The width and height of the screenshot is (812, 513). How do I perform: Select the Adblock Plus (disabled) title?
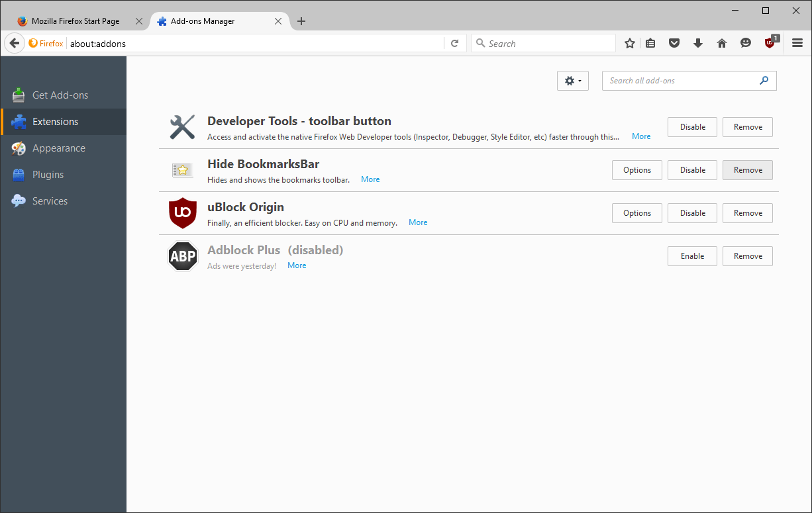(276, 250)
